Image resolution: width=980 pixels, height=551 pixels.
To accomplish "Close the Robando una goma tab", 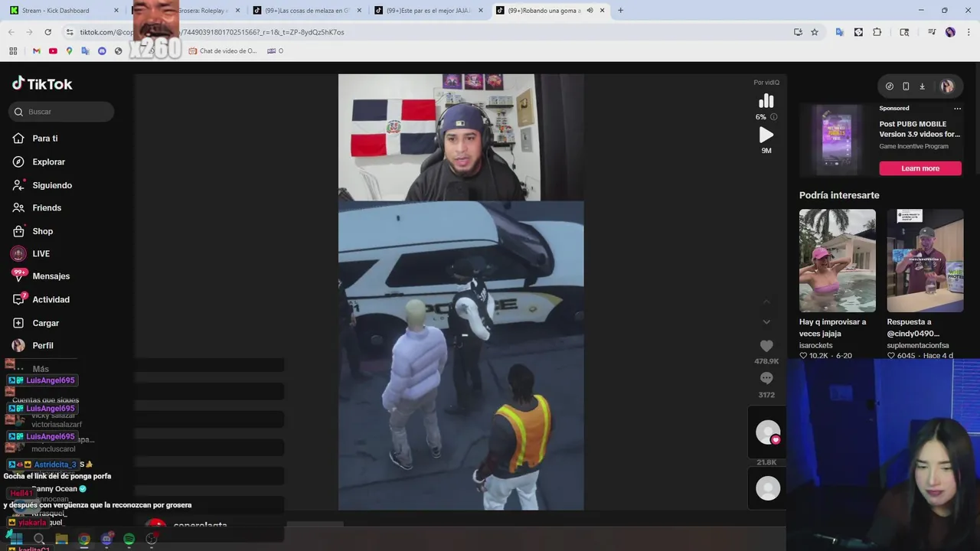I will pos(603,11).
